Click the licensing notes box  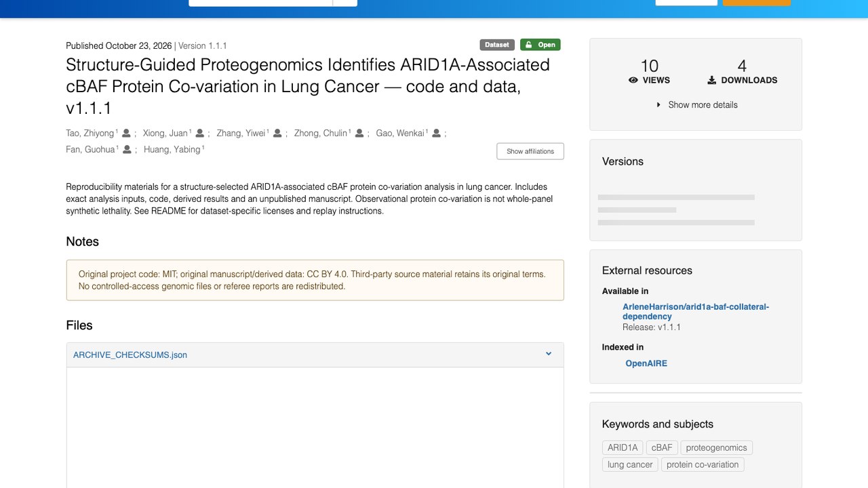point(315,280)
